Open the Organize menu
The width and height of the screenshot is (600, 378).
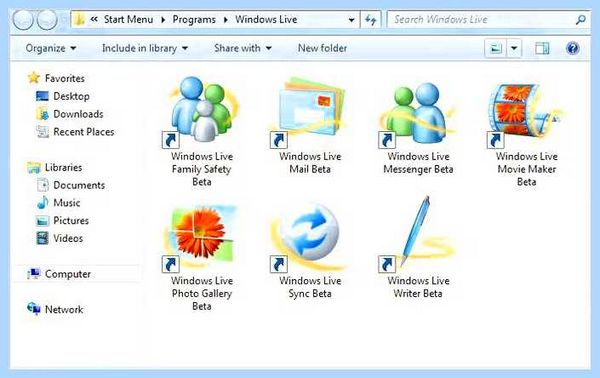click(x=51, y=48)
